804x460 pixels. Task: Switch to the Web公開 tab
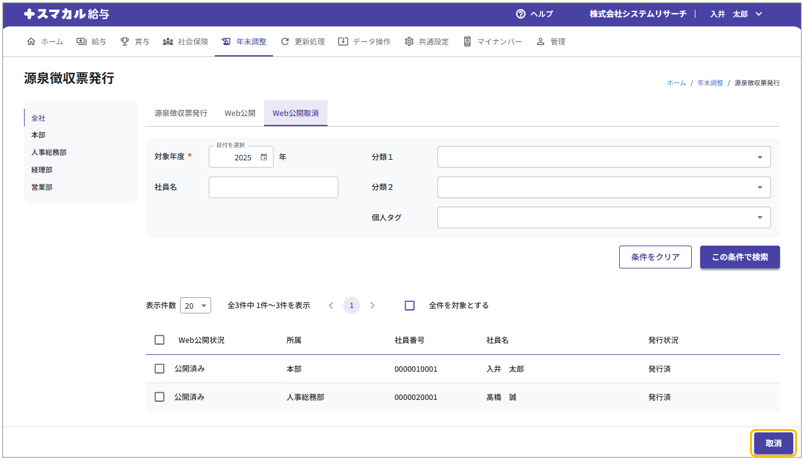pyautogui.click(x=239, y=114)
